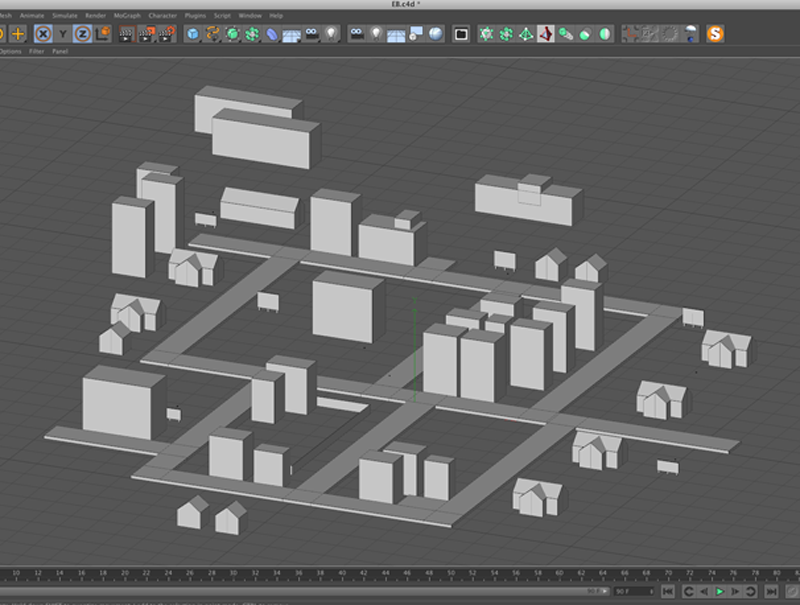
Task: Add a blue Cube primitive object
Action: (192, 34)
